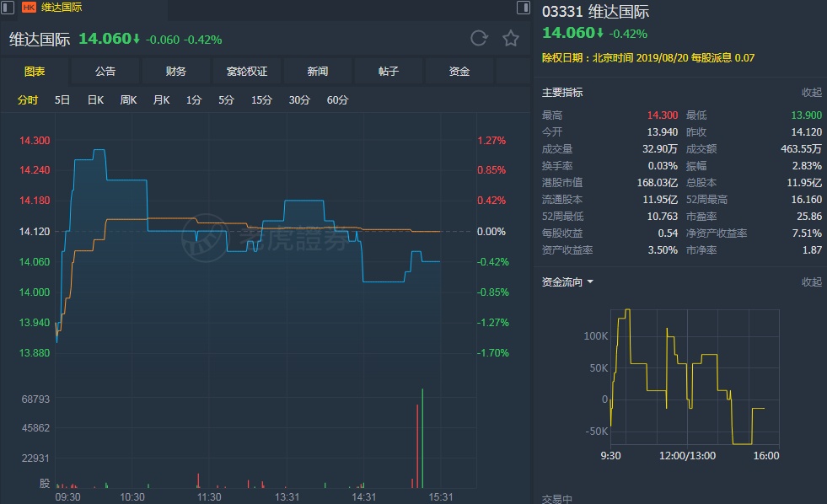Switch chart to 日K
827x504 pixels.
pos(95,100)
